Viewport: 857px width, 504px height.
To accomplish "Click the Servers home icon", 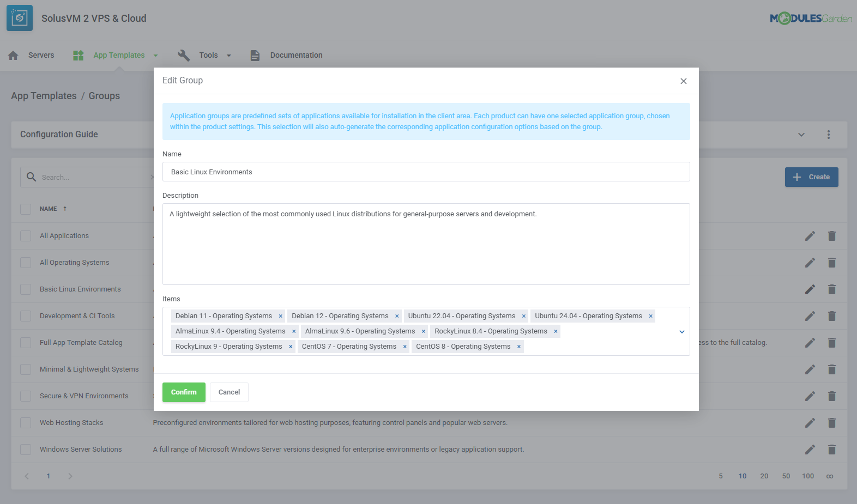I will click(x=14, y=55).
